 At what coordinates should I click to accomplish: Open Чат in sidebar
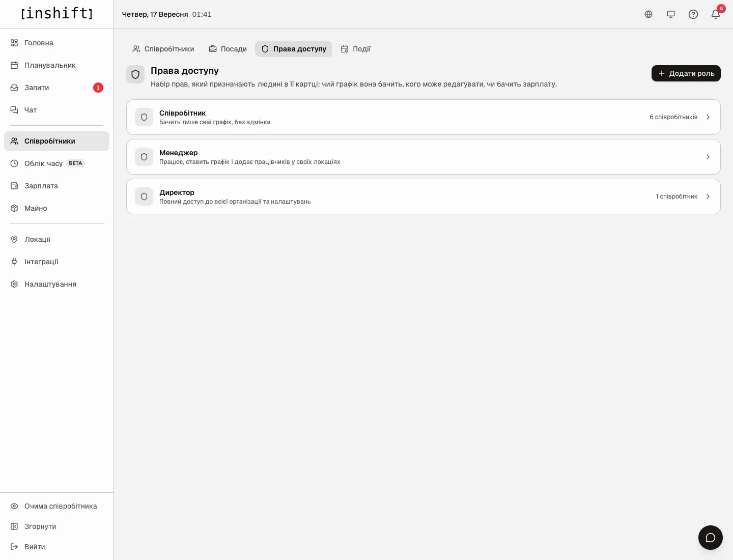pyautogui.click(x=57, y=110)
